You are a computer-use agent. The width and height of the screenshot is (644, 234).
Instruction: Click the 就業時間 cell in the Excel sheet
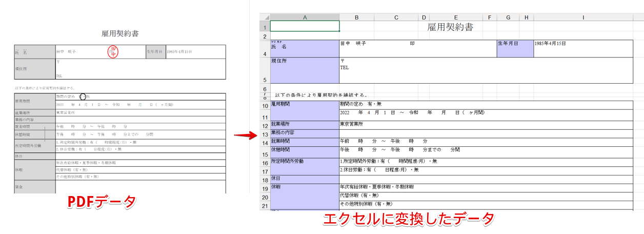coord(305,142)
